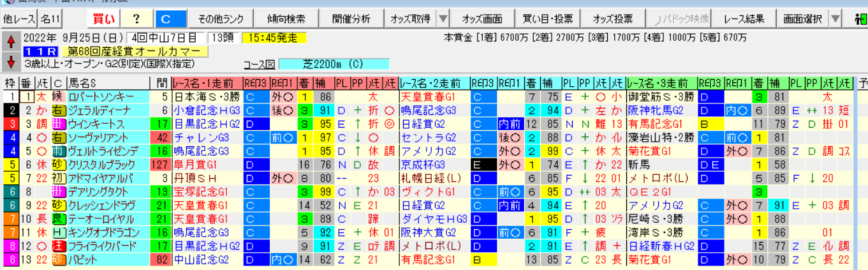Click the 13頭 field
The image size is (868, 270).
tap(223, 38)
